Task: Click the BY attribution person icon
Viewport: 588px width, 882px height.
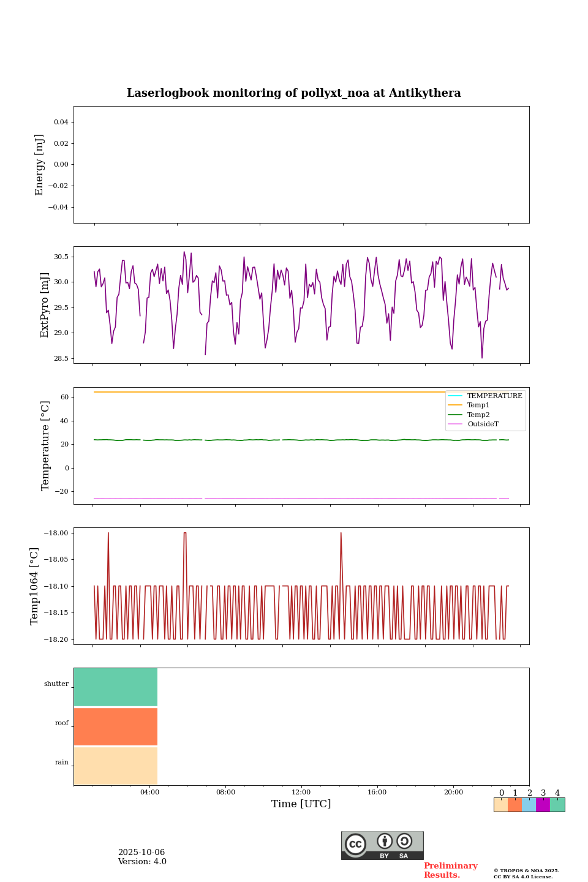Action: click(x=385, y=842)
